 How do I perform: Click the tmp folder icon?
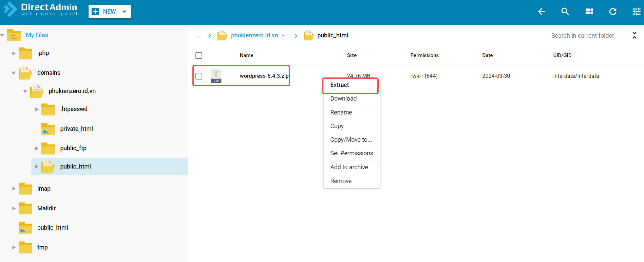(x=25, y=247)
